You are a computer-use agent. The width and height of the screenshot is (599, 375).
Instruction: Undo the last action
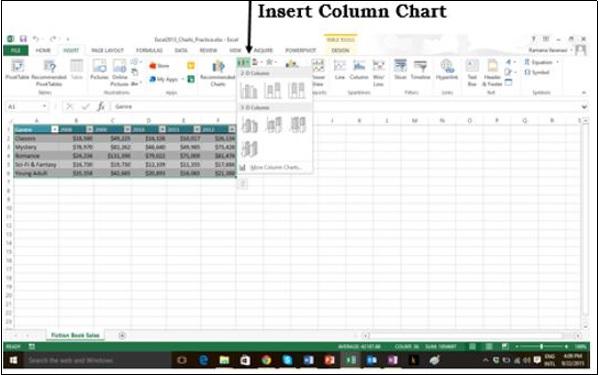pyautogui.click(x=36, y=39)
